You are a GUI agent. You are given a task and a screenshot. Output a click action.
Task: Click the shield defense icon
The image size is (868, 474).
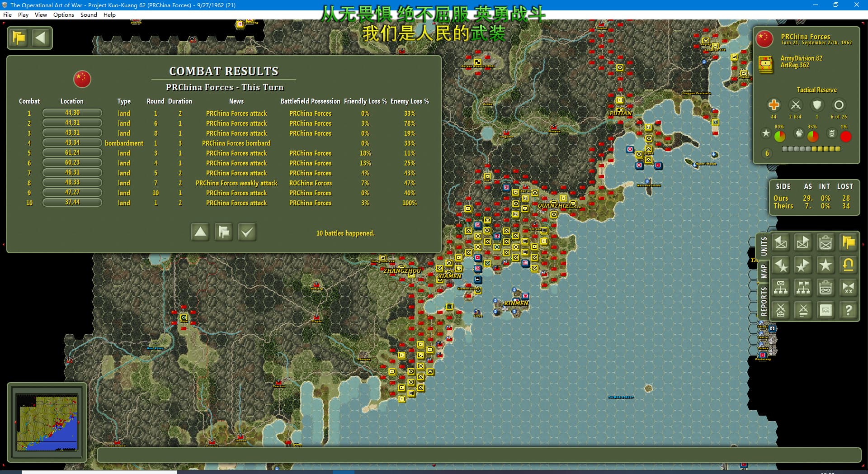coord(817,105)
